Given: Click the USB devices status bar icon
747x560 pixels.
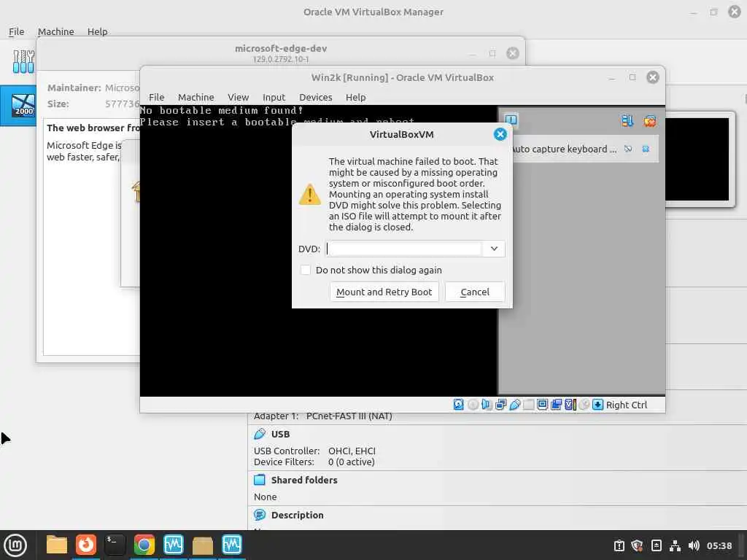Looking at the screenshot, I should click(x=514, y=405).
